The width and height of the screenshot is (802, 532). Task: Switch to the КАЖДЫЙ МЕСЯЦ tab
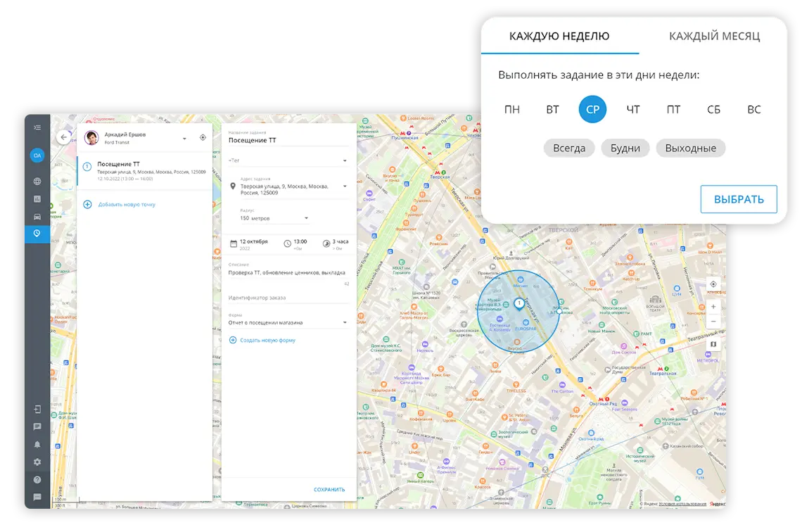714,37
